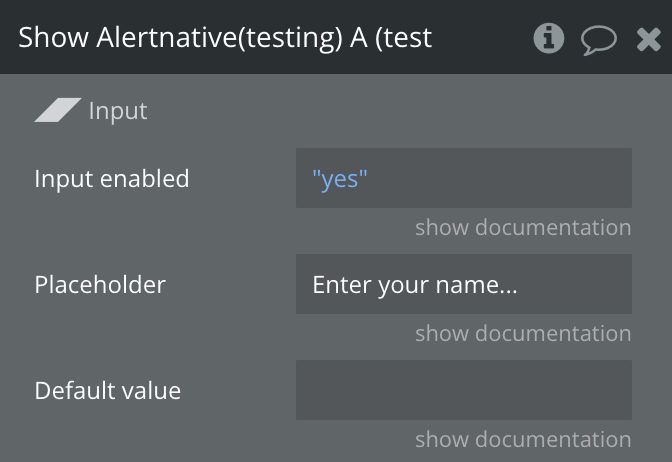Show documentation for Placeholder
Screen dimensions: 672x462
pos(523,334)
